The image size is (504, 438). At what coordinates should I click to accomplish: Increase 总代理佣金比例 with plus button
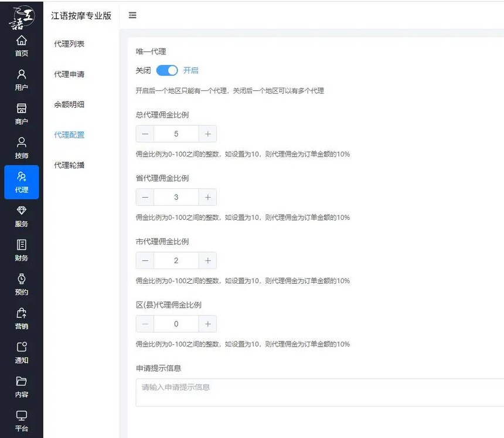(x=207, y=134)
